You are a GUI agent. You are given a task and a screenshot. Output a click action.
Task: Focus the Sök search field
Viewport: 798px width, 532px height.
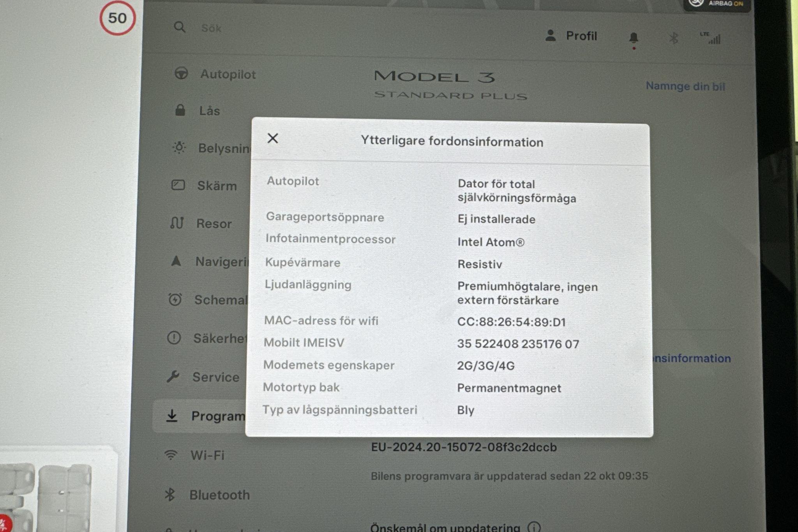[x=212, y=28]
